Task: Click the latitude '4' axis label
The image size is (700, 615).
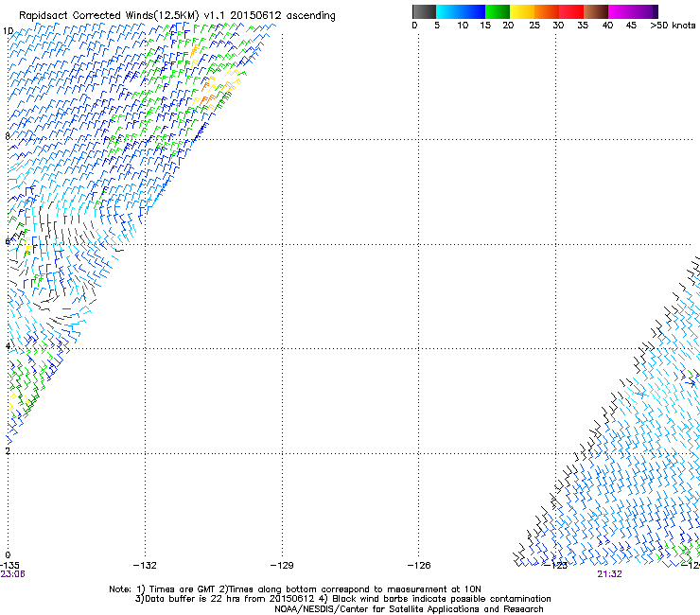Action: tap(8, 345)
